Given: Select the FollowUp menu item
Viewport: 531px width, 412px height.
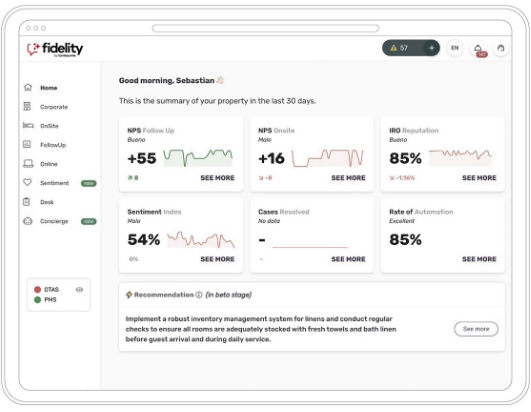Looking at the screenshot, I should 53,145.
